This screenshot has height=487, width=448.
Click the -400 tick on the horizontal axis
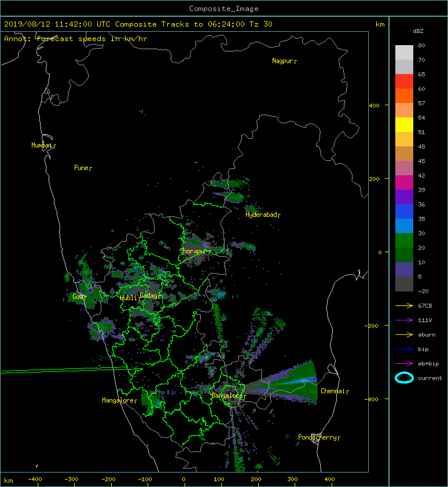click(x=35, y=479)
